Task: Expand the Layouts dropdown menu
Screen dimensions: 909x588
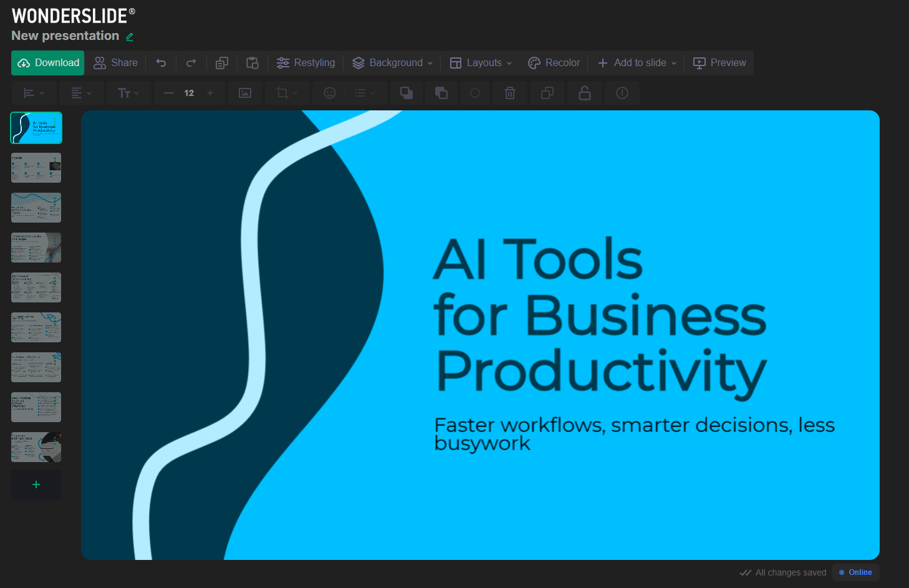Action: click(481, 63)
